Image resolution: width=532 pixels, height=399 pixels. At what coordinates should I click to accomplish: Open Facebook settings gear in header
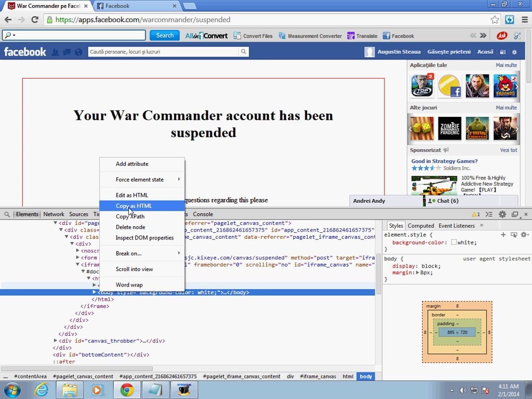coord(514,52)
